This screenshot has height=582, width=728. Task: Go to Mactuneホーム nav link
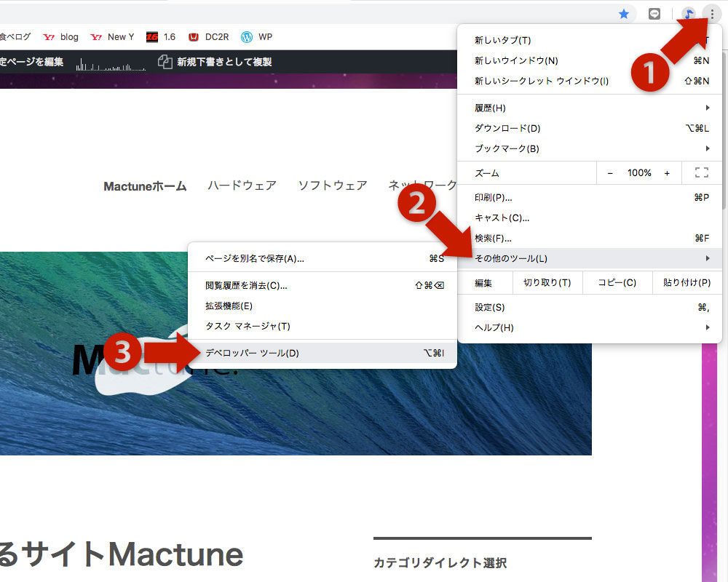point(145,186)
